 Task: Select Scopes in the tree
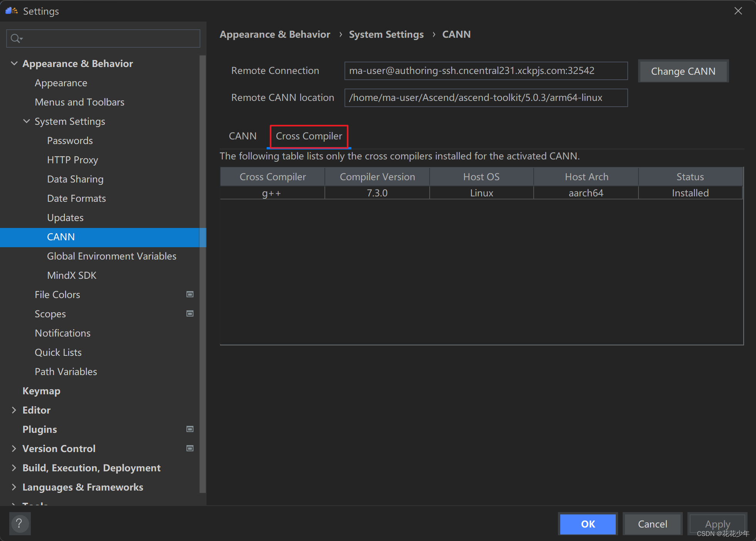pyautogui.click(x=50, y=314)
